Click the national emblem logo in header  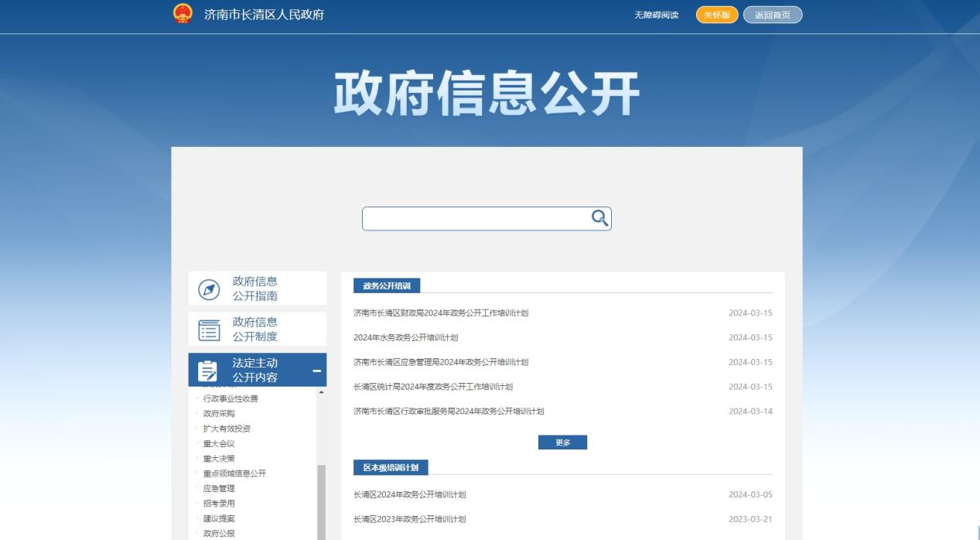[x=183, y=15]
